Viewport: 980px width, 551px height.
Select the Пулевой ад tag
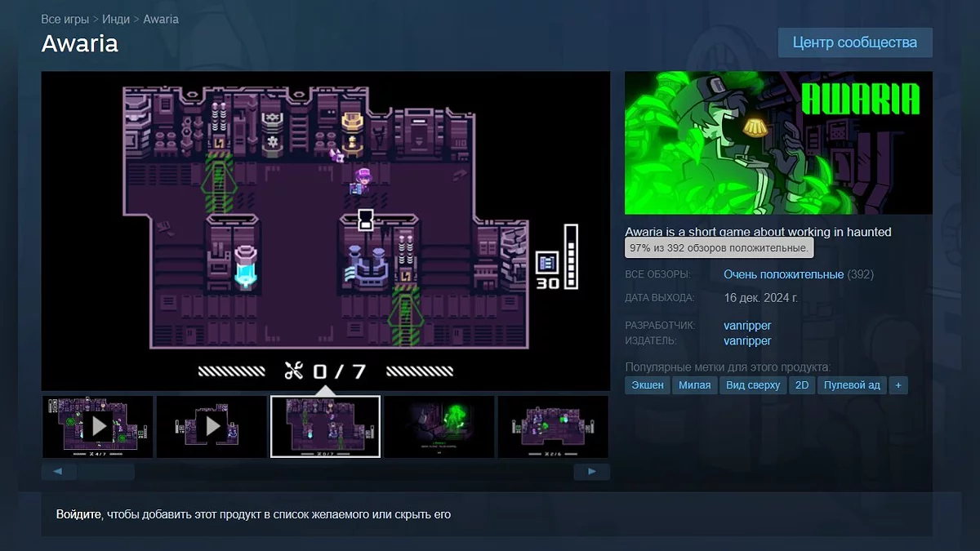click(x=852, y=384)
